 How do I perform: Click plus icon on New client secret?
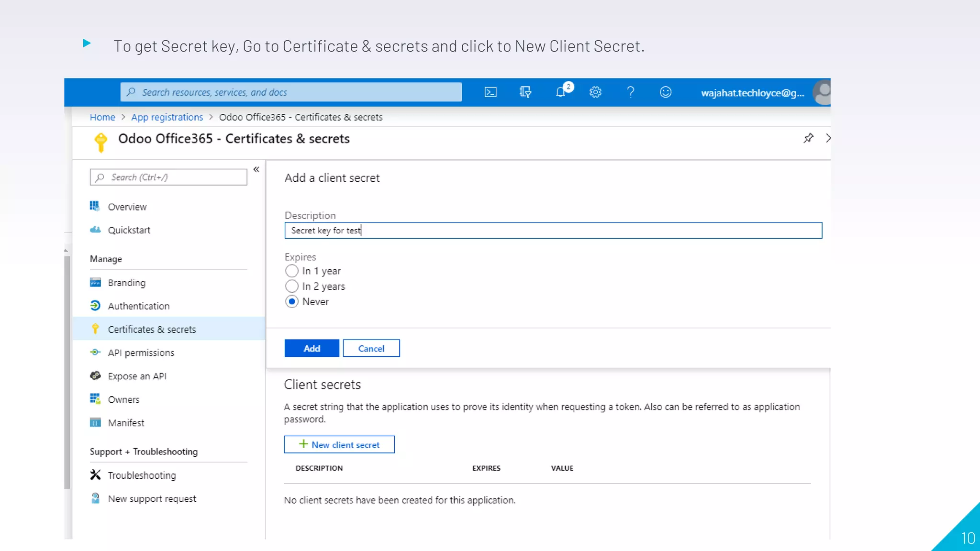click(303, 444)
